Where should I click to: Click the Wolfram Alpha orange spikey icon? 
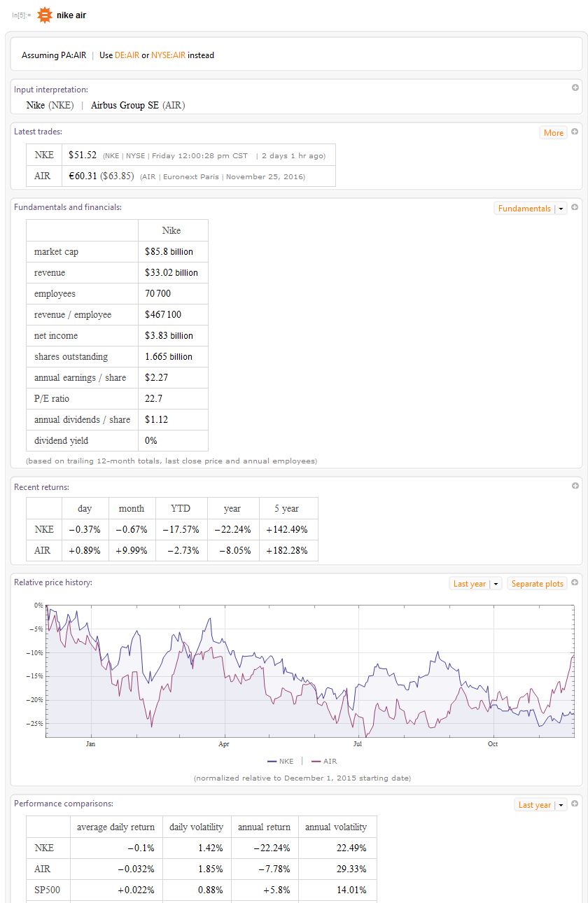(45, 15)
